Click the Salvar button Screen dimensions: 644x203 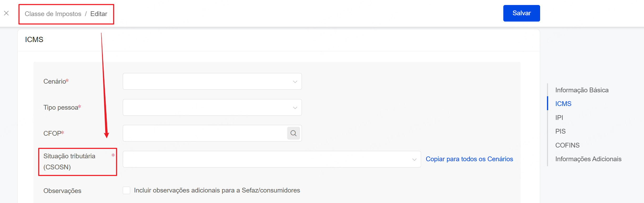[x=521, y=13]
